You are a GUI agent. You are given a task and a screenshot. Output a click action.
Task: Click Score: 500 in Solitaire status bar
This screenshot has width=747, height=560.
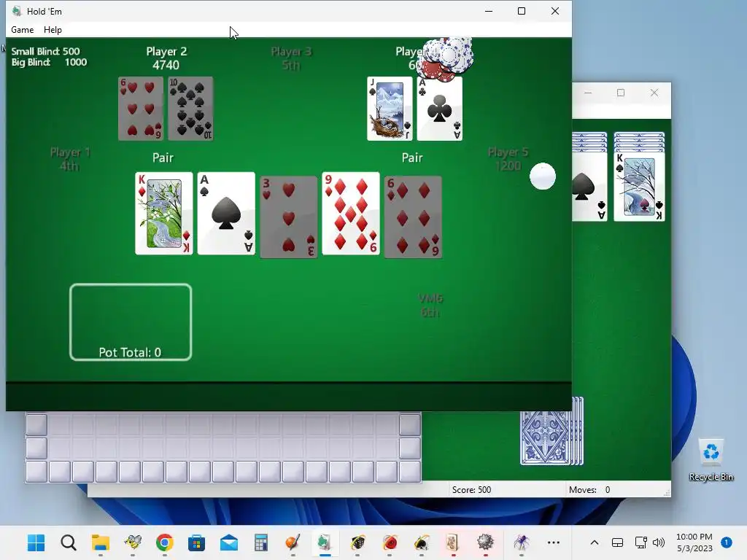(x=471, y=489)
